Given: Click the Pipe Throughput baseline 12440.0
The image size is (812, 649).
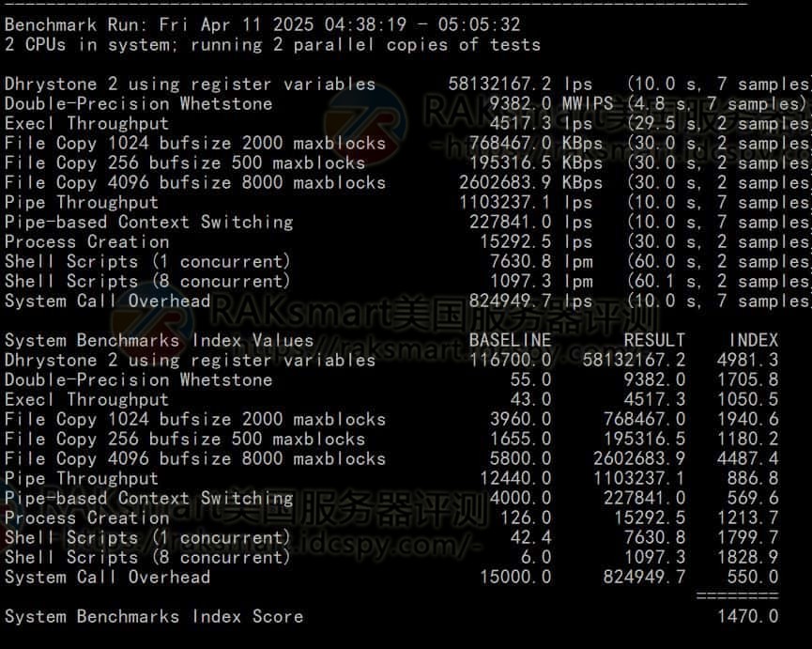Looking at the screenshot, I should tap(515, 479).
